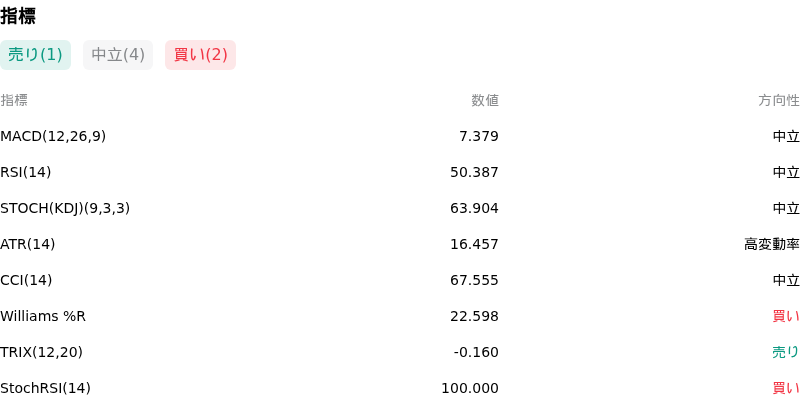This screenshot has width=800, height=398.
Task: Open the STOCH(KDJ)(9,3,3) indicator
Action: point(65,208)
